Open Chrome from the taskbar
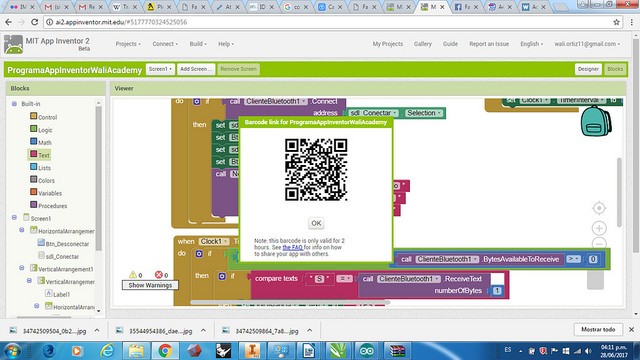 pos(165,351)
